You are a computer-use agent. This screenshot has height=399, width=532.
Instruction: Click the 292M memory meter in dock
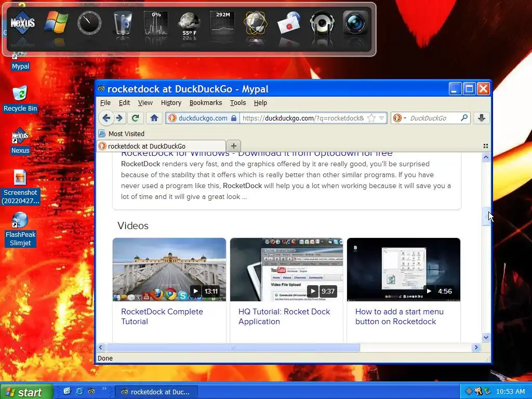(x=223, y=23)
